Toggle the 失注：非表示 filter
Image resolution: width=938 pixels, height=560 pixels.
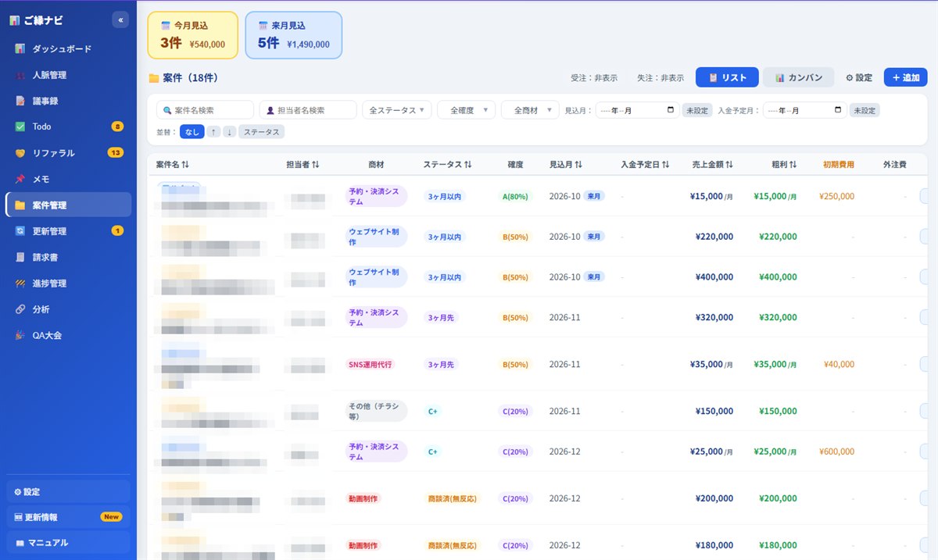tap(661, 77)
